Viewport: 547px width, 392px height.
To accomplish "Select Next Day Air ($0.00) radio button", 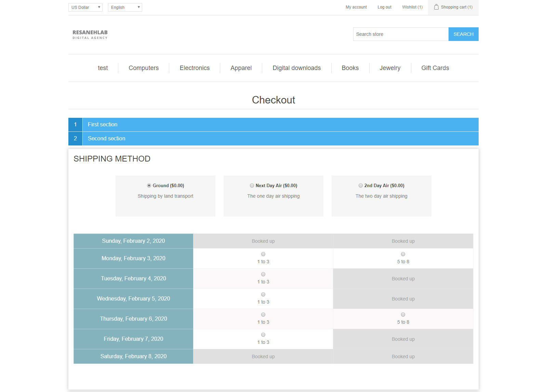I will coord(252,185).
